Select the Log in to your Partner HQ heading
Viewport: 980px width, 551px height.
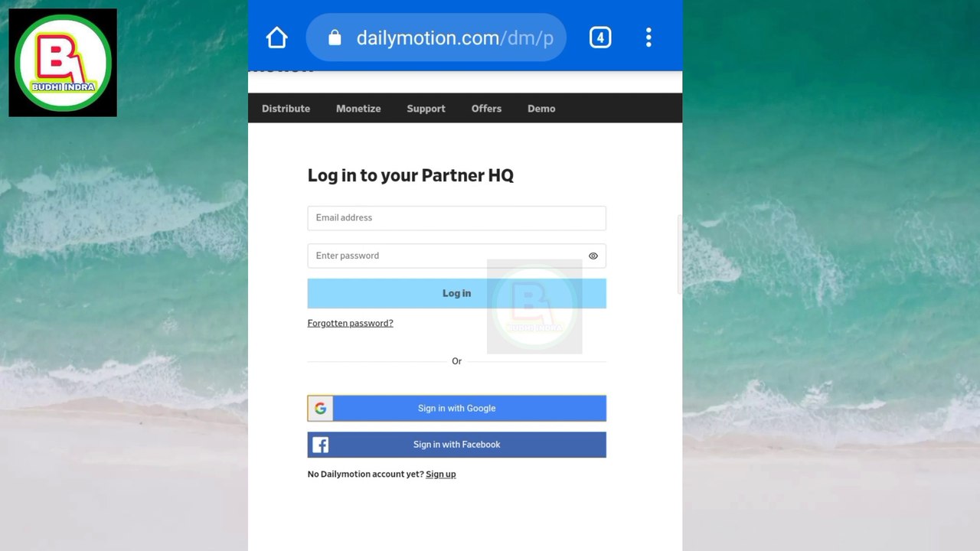point(410,175)
